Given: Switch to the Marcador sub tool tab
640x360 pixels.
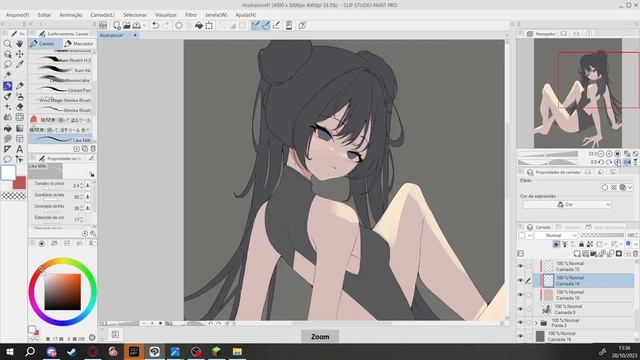Looking at the screenshot, I should (79, 44).
